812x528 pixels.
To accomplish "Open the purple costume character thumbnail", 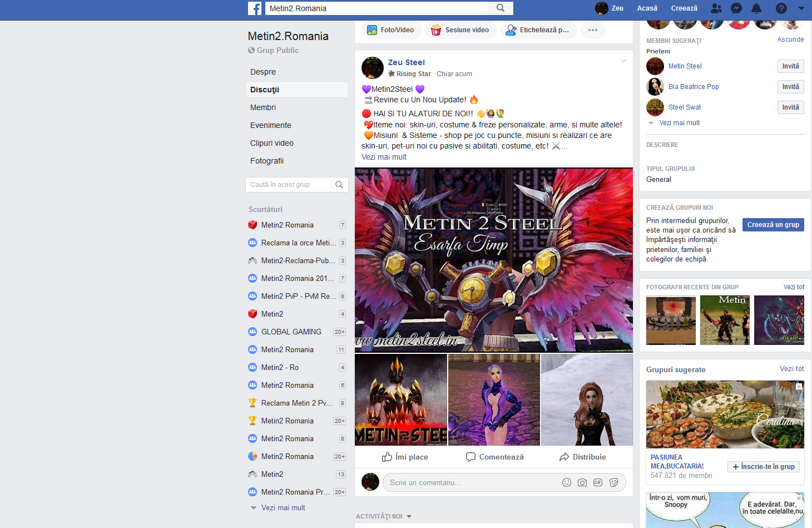I will pyautogui.click(x=494, y=399).
